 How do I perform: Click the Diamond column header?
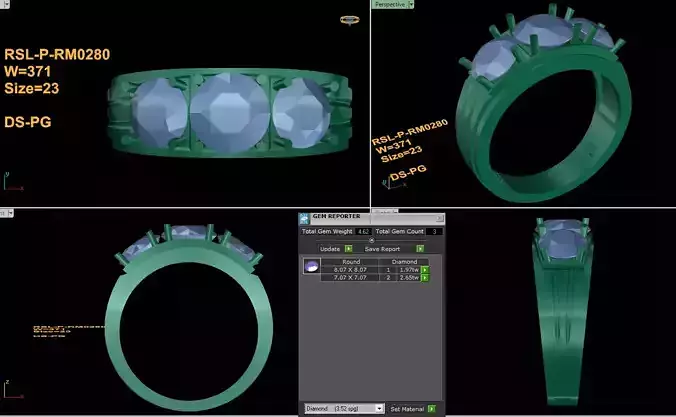(x=404, y=262)
